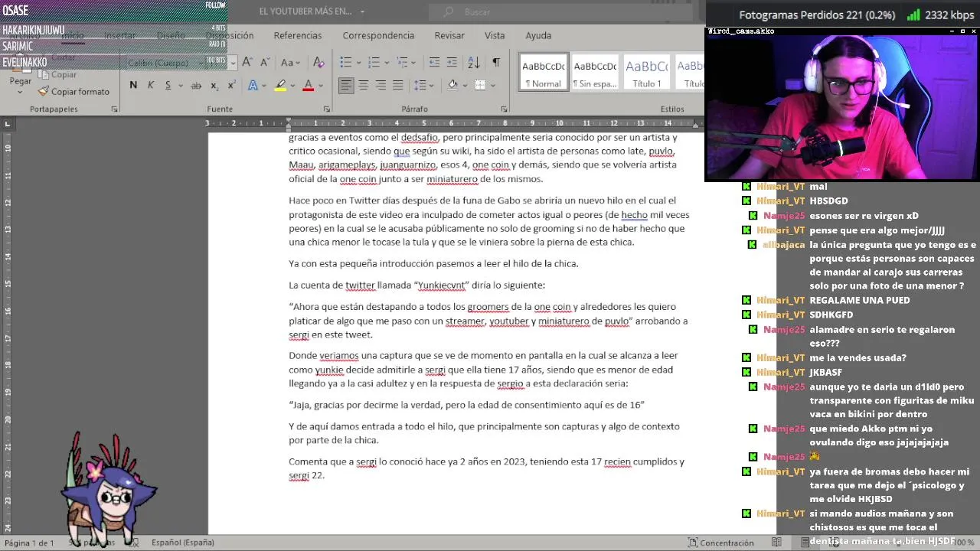Align text left
Image resolution: width=980 pixels, height=551 pixels.
(x=346, y=85)
